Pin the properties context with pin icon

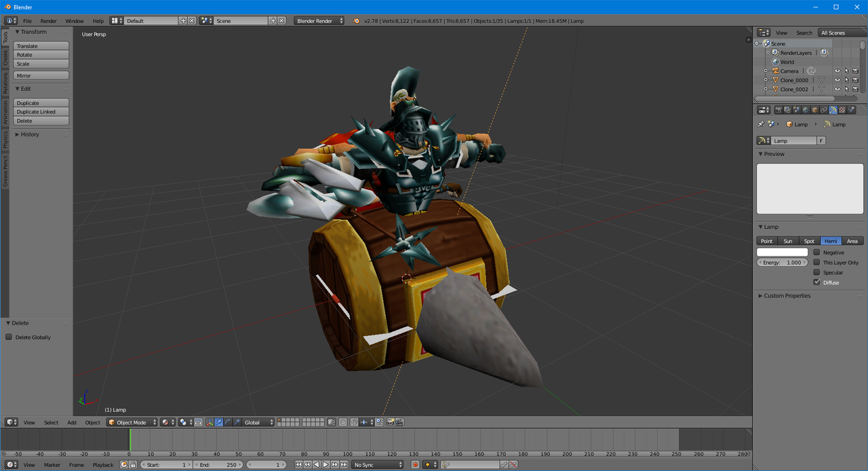coord(760,124)
